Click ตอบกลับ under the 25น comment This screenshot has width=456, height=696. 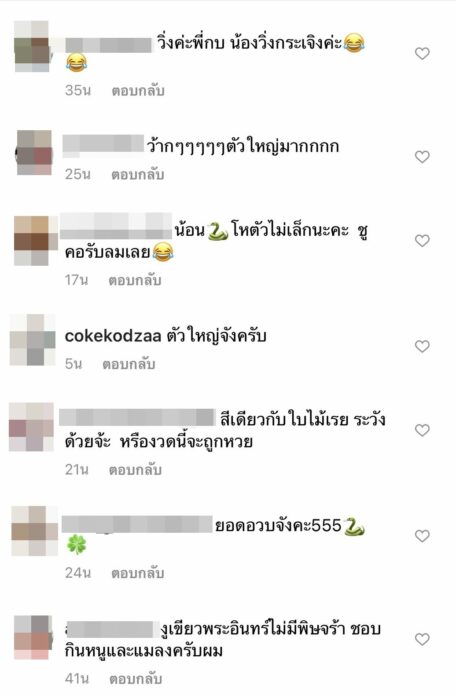click(138, 174)
